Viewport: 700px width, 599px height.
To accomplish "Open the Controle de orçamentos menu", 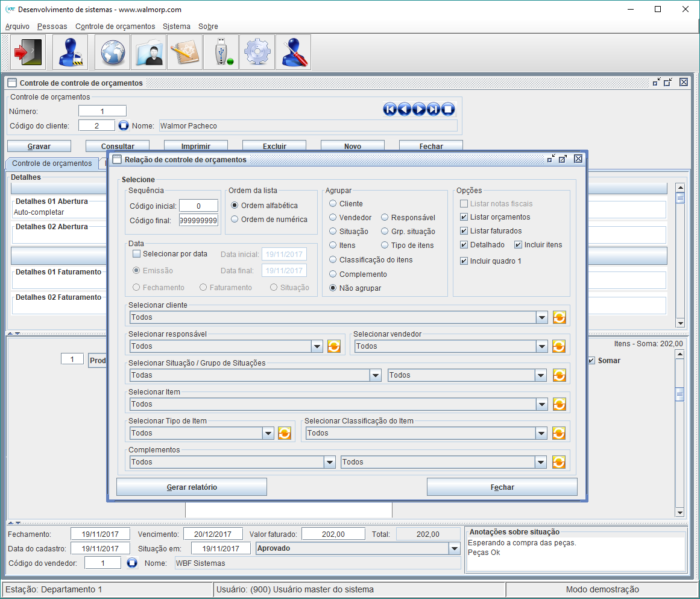I will click(115, 27).
